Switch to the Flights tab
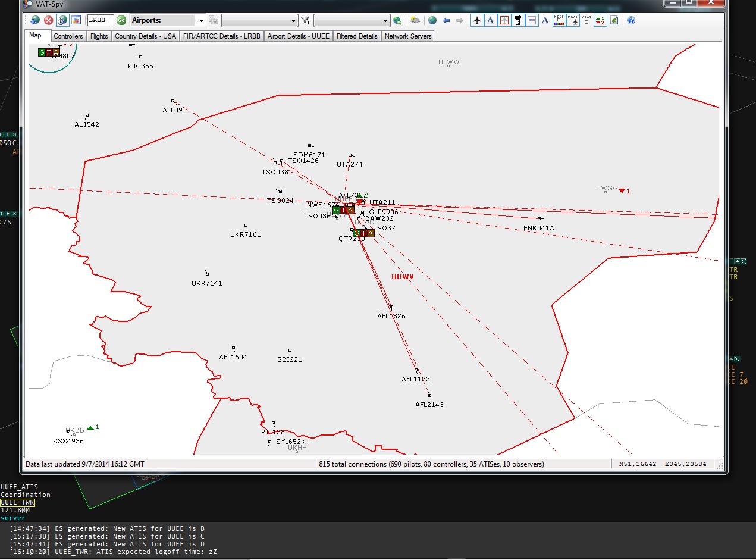 pos(99,36)
